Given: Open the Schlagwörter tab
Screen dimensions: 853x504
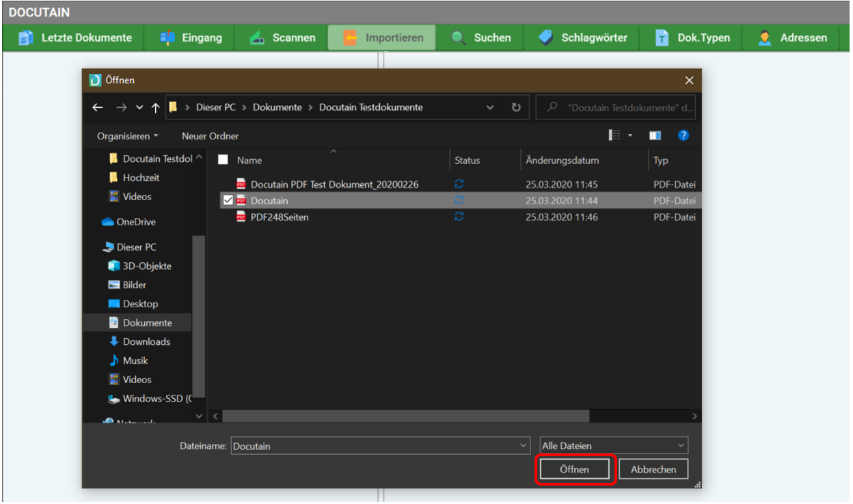Looking at the screenshot, I should pos(582,38).
